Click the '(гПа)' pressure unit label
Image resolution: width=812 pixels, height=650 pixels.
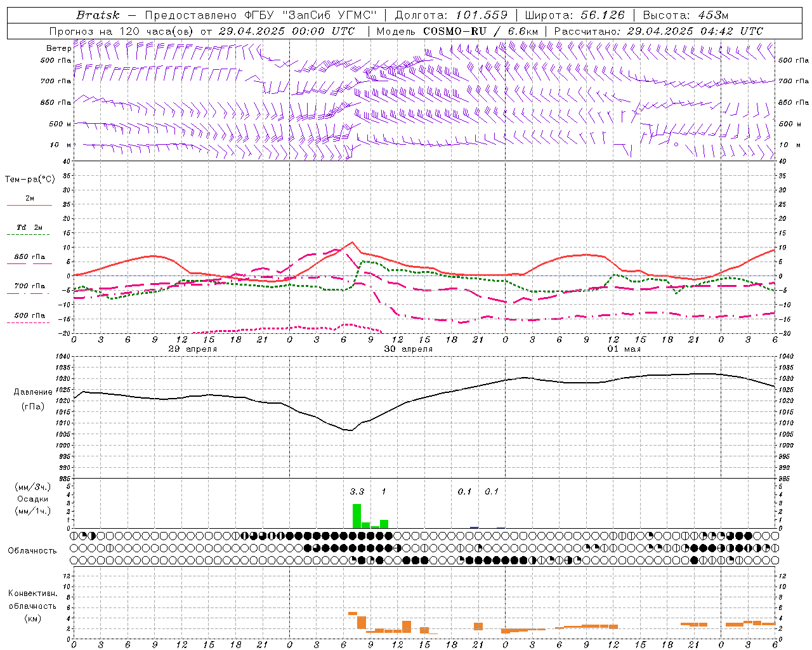33,407
